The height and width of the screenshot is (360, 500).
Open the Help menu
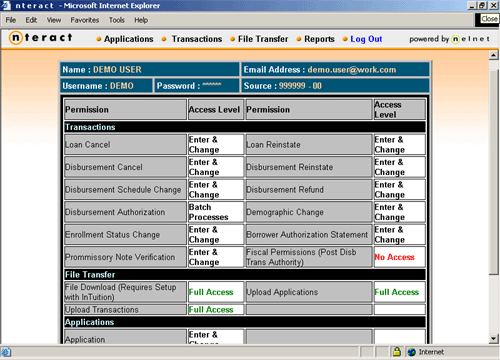pos(141,20)
